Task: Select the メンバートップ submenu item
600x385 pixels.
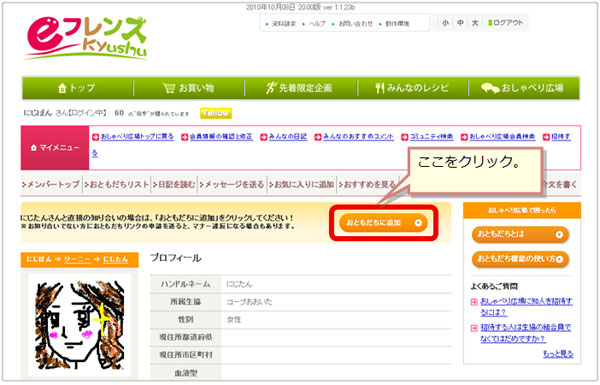Action: [x=51, y=184]
